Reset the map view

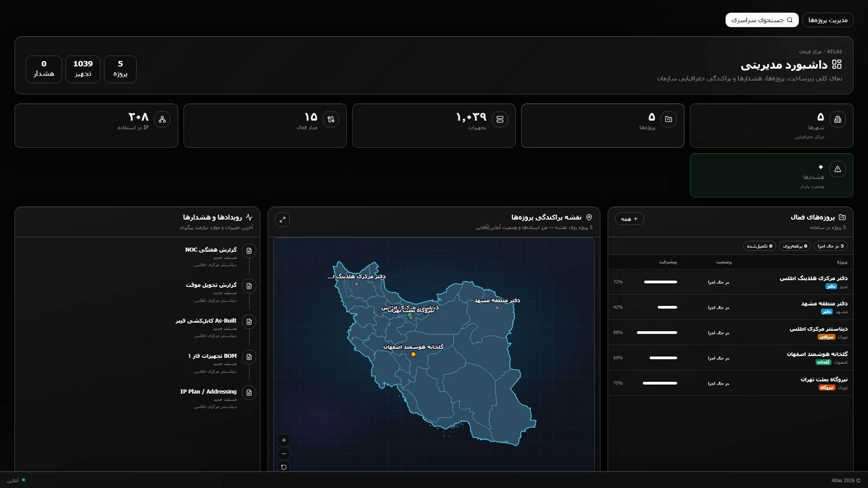(284, 467)
